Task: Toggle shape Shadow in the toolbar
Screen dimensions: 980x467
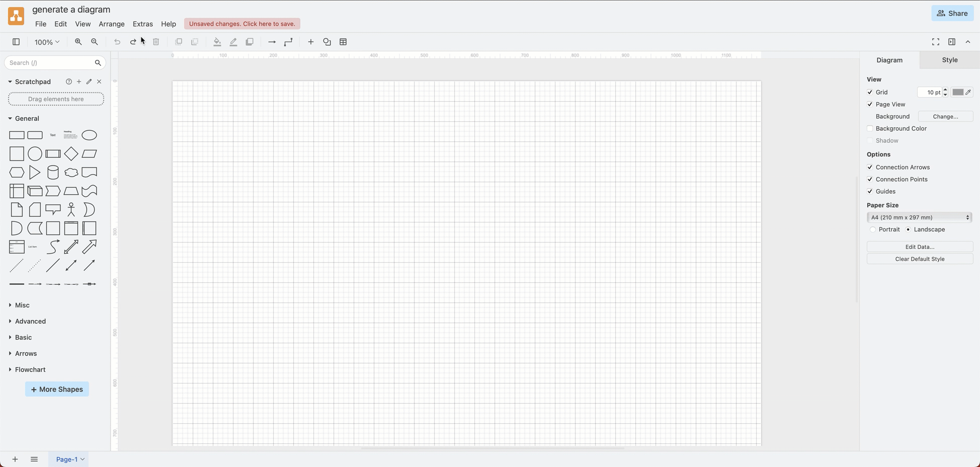Action: pos(250,42)
